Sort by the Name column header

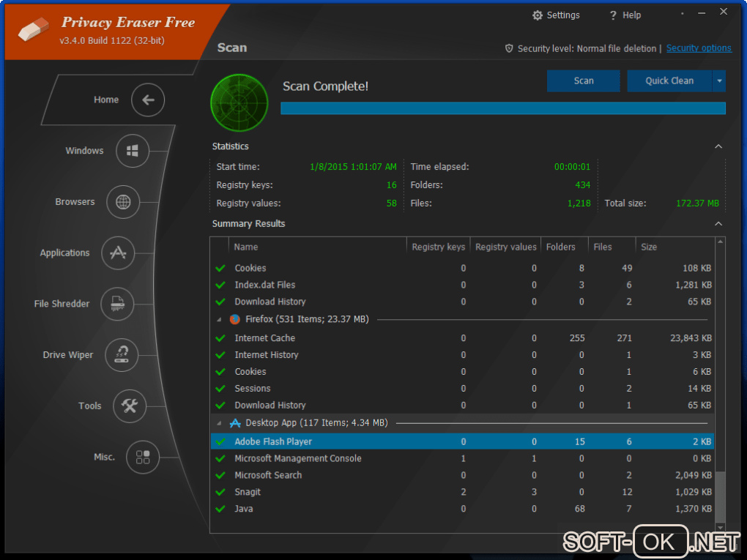tap(318, 247)
